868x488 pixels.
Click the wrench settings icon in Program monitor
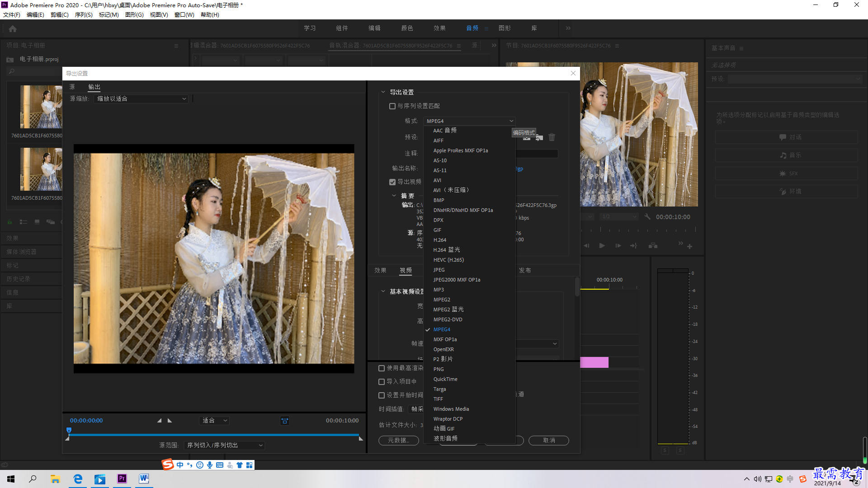(x=647, y=217)
